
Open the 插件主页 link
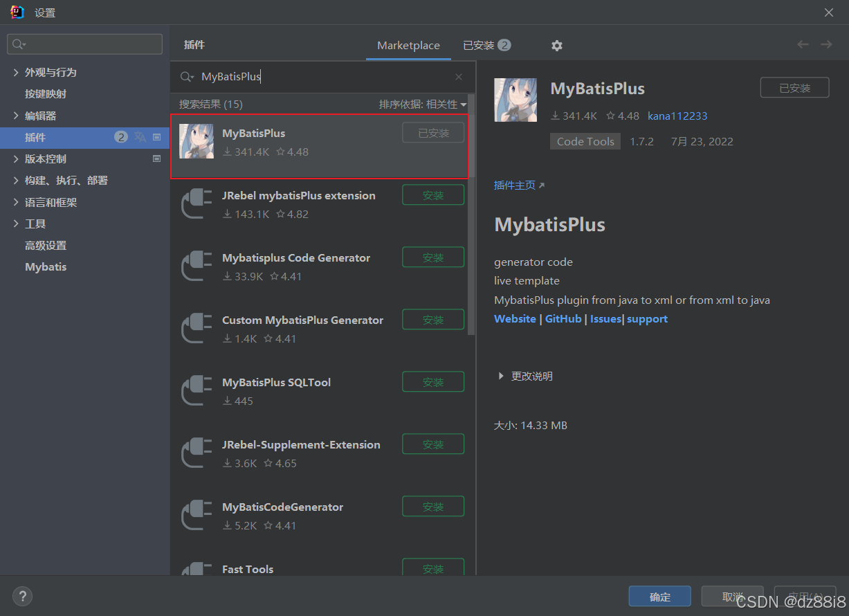click(x=519, y=185)
